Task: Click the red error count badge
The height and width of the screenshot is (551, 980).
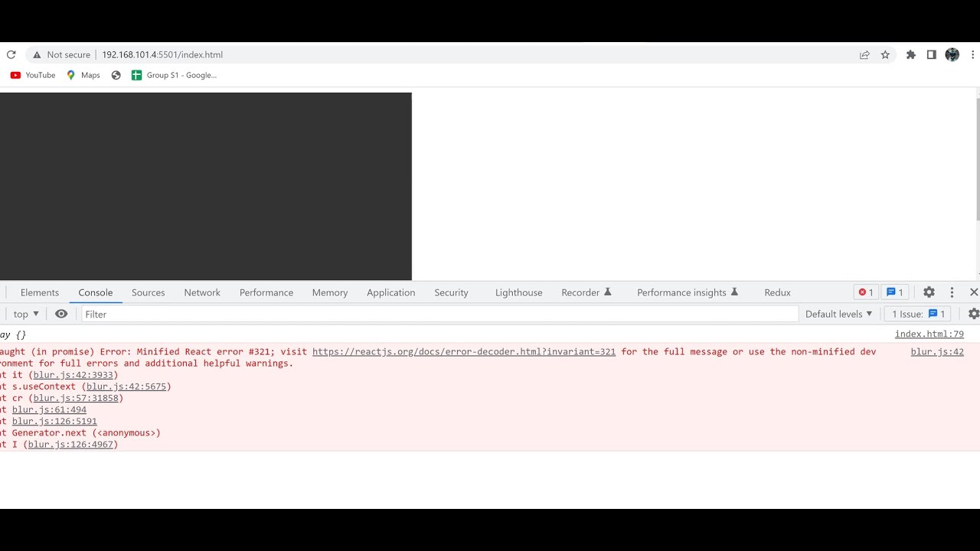Action: pyautogui.click(x=866, y=292)
